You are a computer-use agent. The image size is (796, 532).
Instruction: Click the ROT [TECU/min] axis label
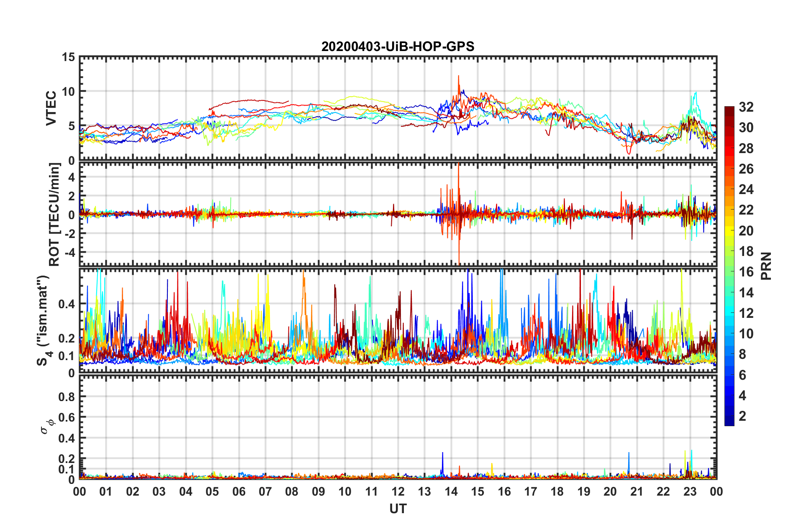coord(54,214)
